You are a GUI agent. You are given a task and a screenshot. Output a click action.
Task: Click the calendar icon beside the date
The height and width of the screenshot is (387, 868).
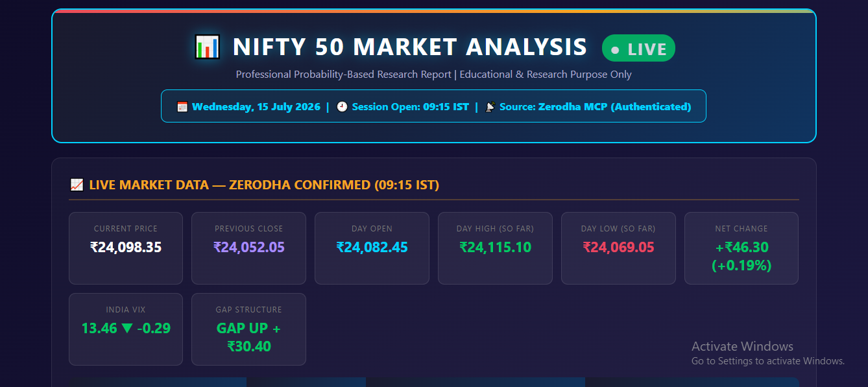pyautogui.click(x=182, y=107)
